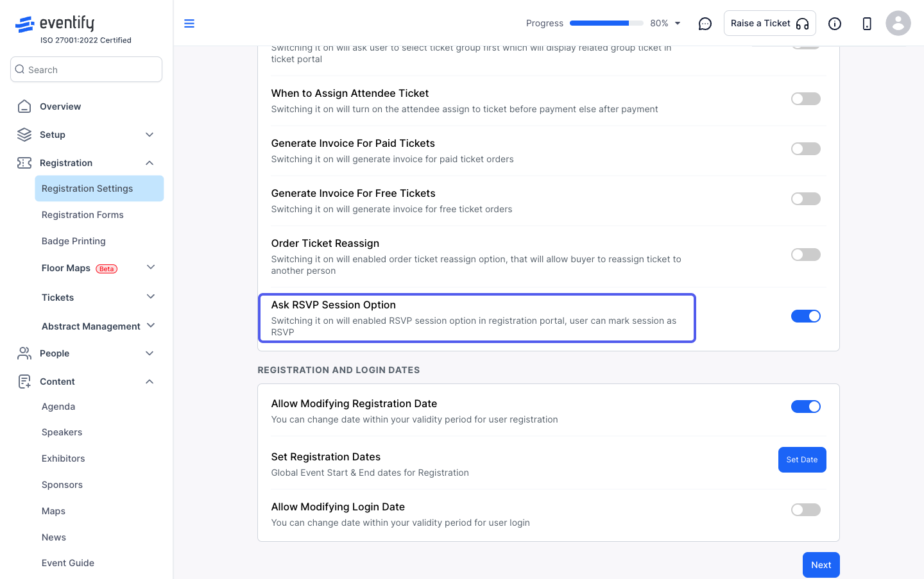Expand the Tickets submenu chevron
Viewport: 924px width, 579px height.
[151, 297]
